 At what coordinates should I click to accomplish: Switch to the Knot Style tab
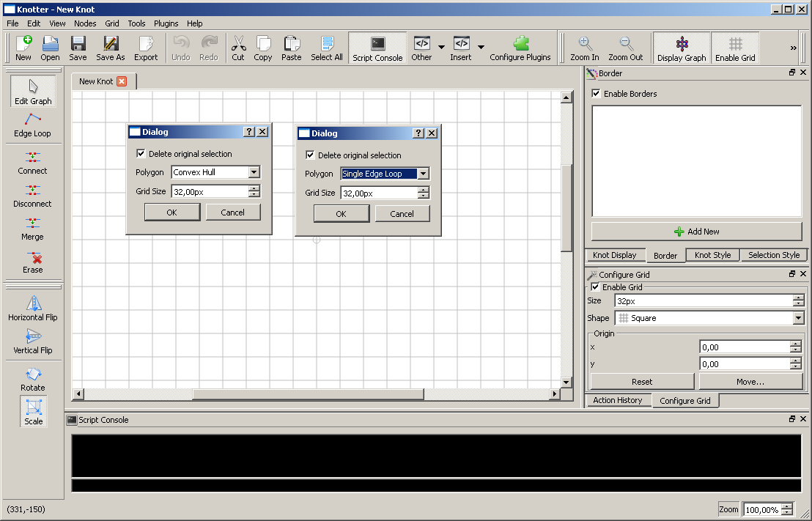(x=712, y=255)
